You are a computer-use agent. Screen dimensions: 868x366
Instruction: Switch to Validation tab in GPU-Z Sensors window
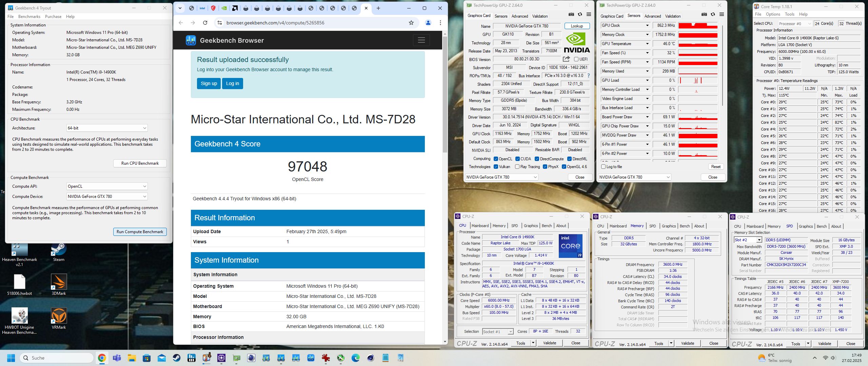tap(673, 16)
